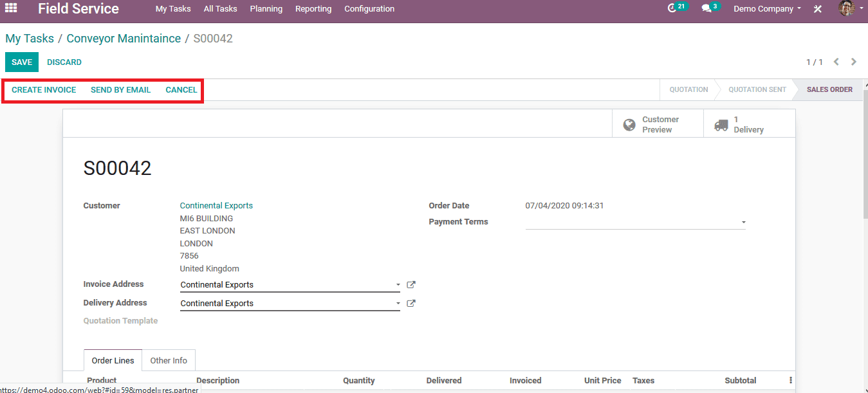
Task: Open the Planning menu
Action: click(266, 9)
